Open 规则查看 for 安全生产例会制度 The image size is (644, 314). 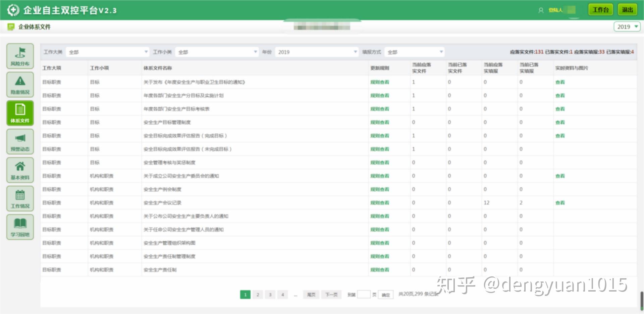click(380, 189)
